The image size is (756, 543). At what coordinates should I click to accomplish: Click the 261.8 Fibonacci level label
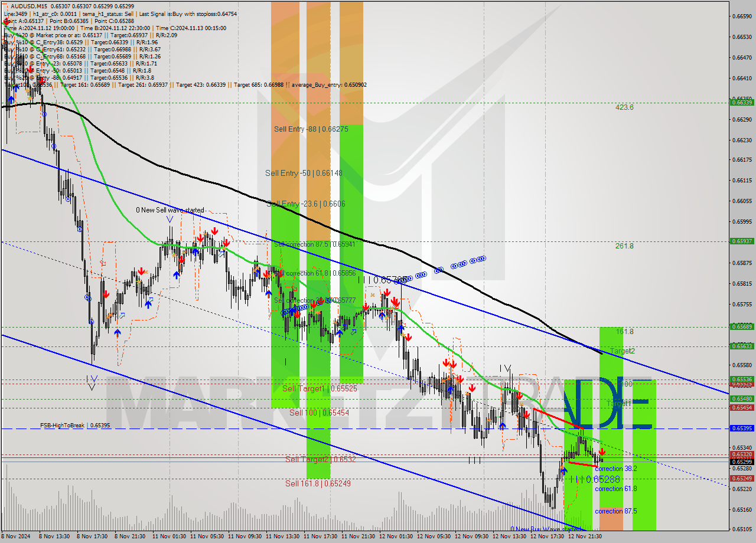click(x=624, y=246)
